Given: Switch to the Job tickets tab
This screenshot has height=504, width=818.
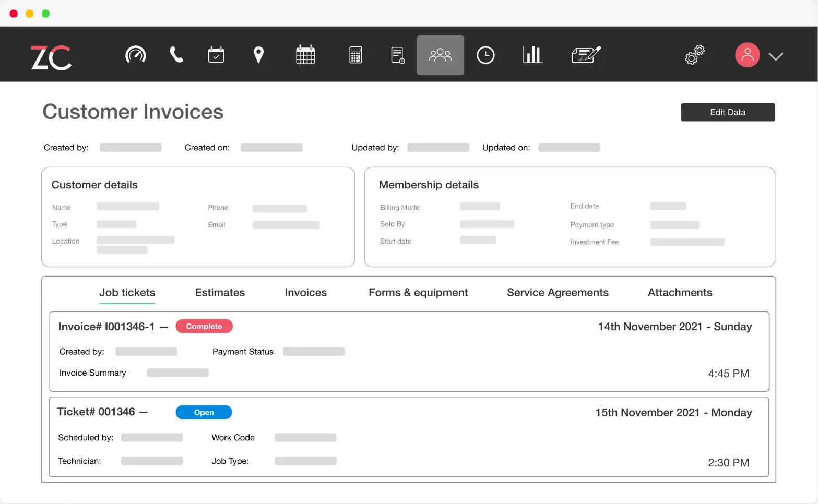Looking at the screenshot, I should click(x=127, y=293).
